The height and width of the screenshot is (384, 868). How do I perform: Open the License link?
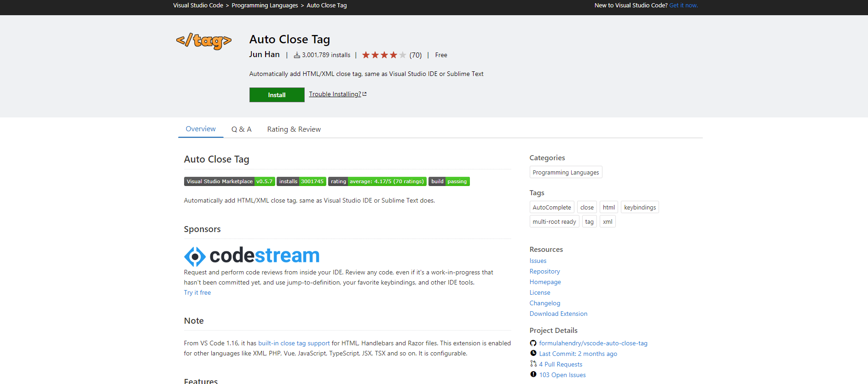pos(540,292)
